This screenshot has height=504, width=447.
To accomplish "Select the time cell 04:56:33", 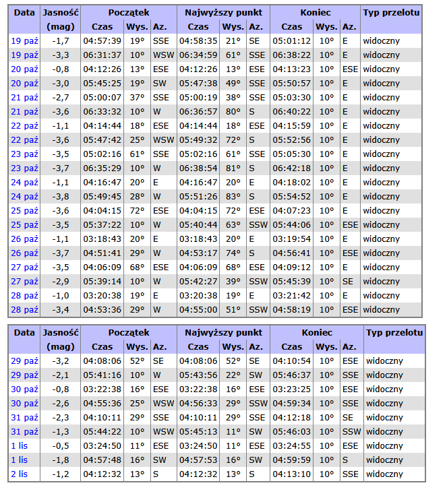I will coord(198,403).
